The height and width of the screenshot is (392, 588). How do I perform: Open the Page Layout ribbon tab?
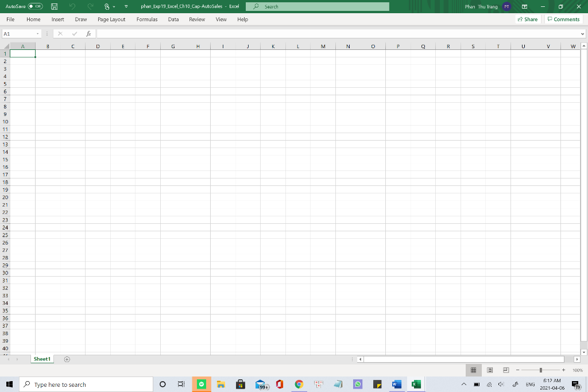[111, 19]
